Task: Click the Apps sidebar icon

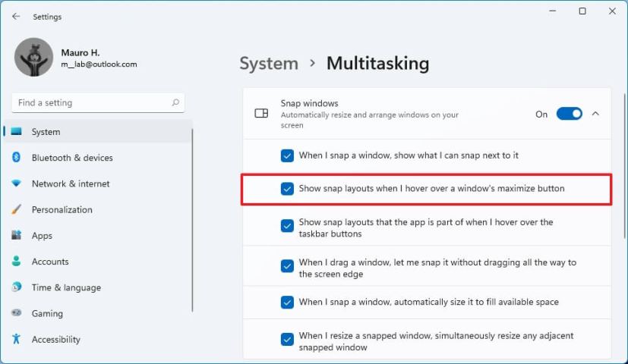Action: 16,236
